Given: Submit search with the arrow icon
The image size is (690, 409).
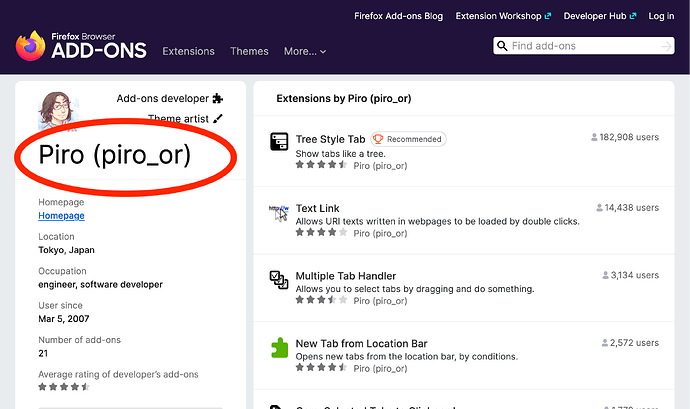Looking at the screenshot, I should click(x=667, y=46).
